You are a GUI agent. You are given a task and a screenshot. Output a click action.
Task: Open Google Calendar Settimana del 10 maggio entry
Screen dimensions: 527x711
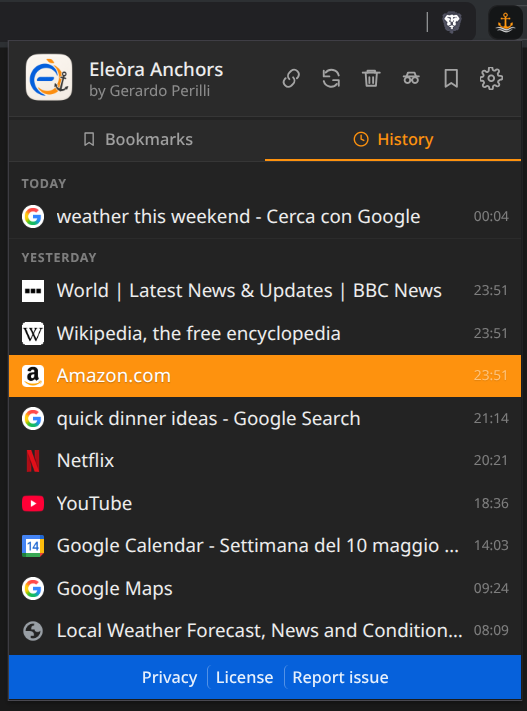coord(265,545)
